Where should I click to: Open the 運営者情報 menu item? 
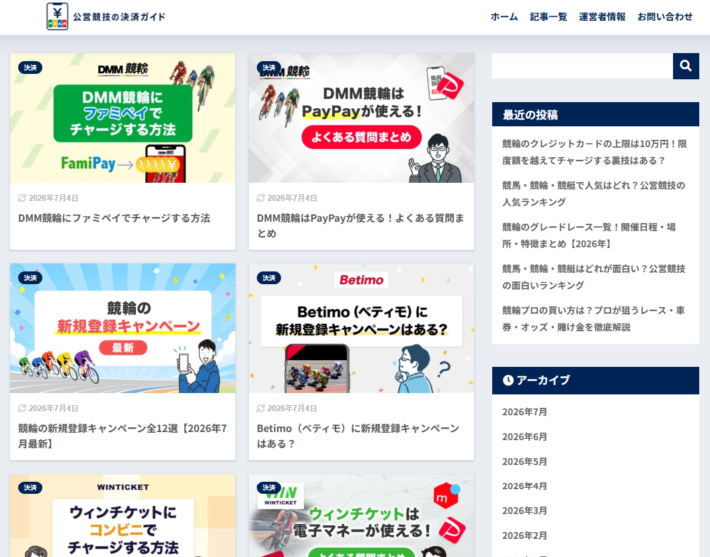point(602,17)
